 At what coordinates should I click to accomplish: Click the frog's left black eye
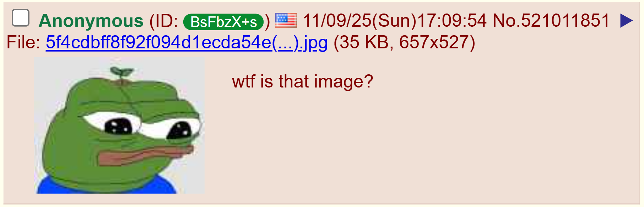tap(118, 126)
